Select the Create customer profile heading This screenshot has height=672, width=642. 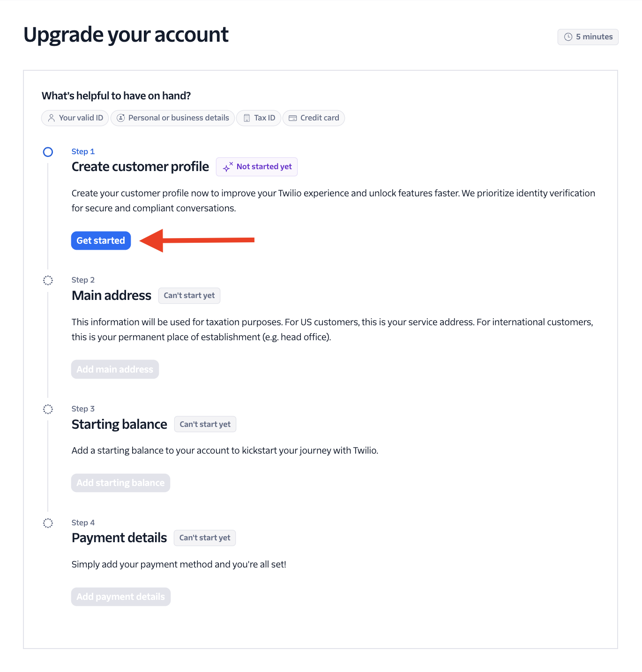(140, 167)
